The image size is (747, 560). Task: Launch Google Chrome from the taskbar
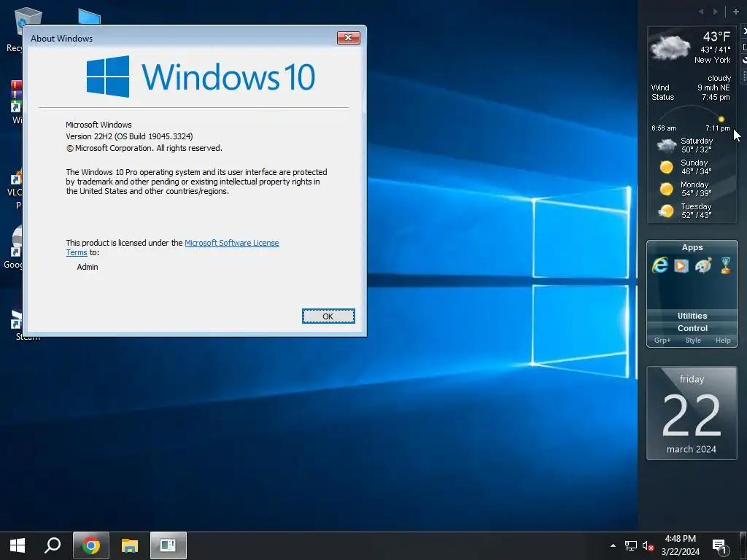(x=91, y=545)
